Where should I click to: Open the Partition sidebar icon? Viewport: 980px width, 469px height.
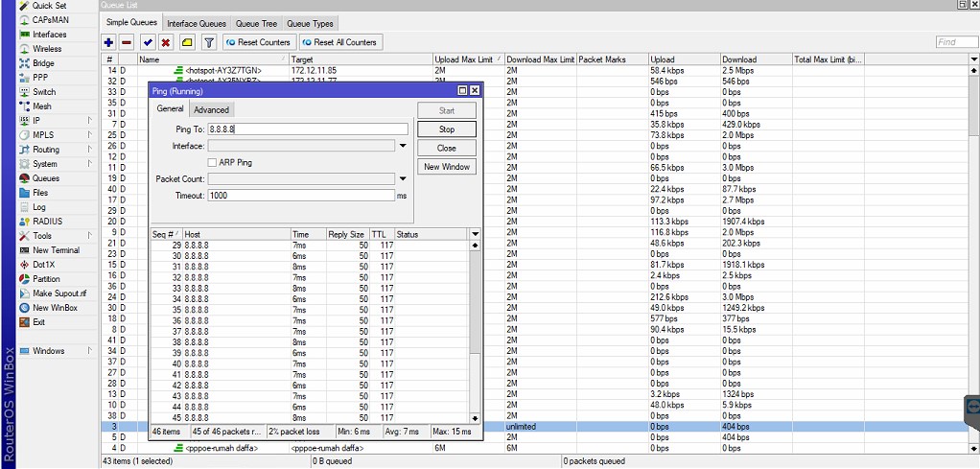tap(24, 279)
